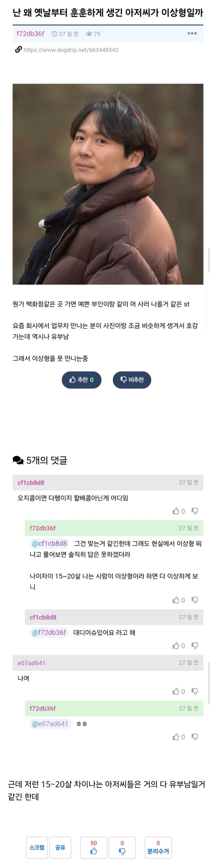The image size is (216, 868).
Task: Click the 분리수거 button
Action: click(158, 847)
